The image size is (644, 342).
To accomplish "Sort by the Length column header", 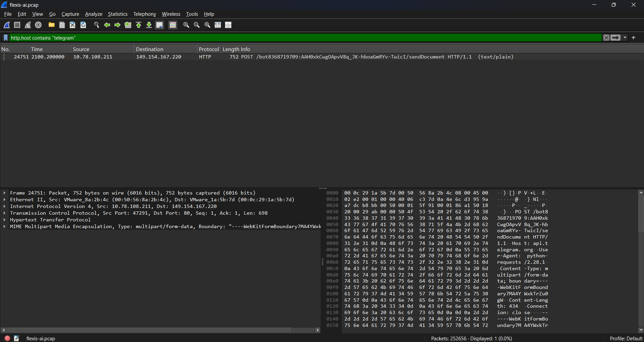I will click(230, 49).
